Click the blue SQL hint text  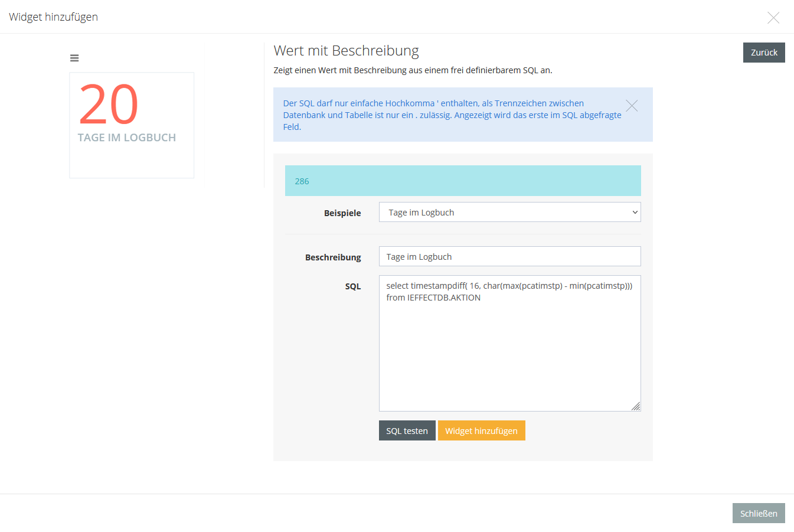click(452, 115)
